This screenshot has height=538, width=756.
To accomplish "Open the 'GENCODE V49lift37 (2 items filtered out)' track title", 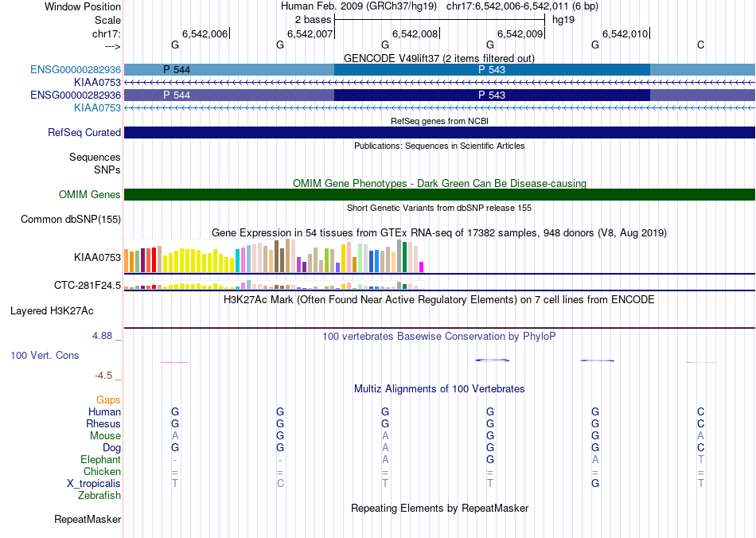I will click(439, 58).
